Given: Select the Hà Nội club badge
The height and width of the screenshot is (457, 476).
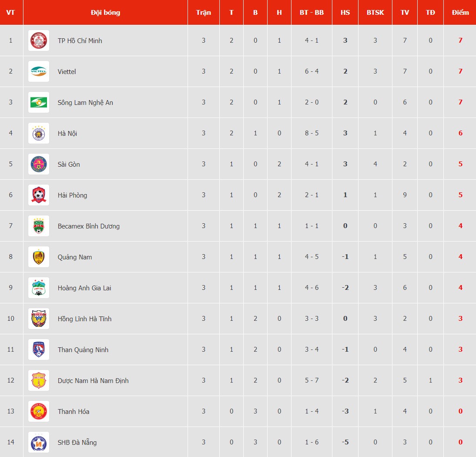Looking at the screenshot, I should pyautogui.click(x=39, y=133).
